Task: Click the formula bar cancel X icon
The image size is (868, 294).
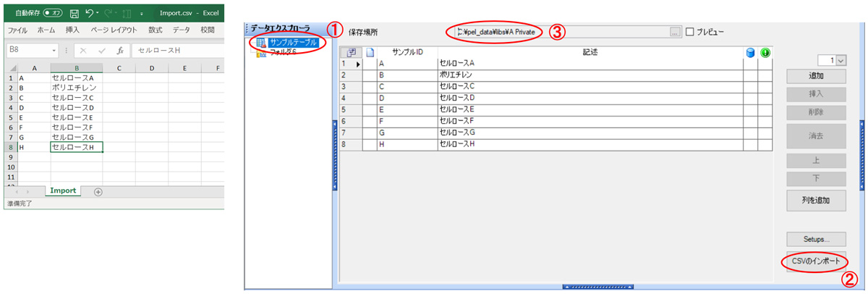Action: point(84,51)
